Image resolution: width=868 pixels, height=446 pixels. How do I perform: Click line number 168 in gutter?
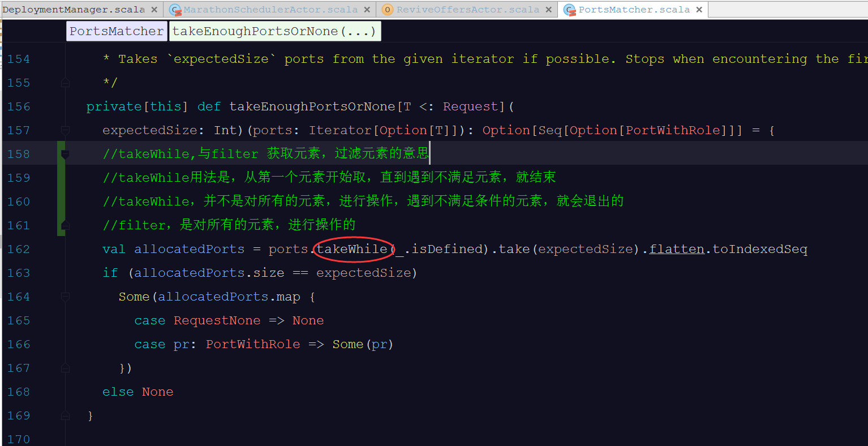coord(18,392)
